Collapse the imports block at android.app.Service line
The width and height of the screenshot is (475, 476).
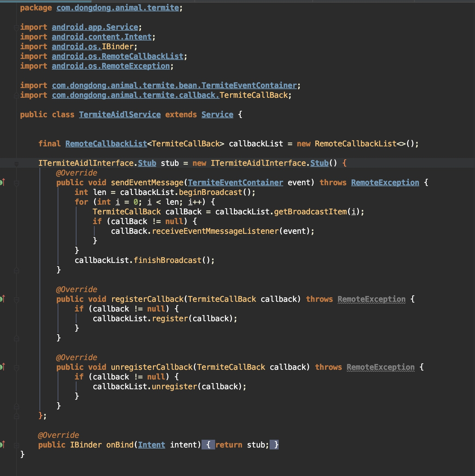tap(16, 28)
